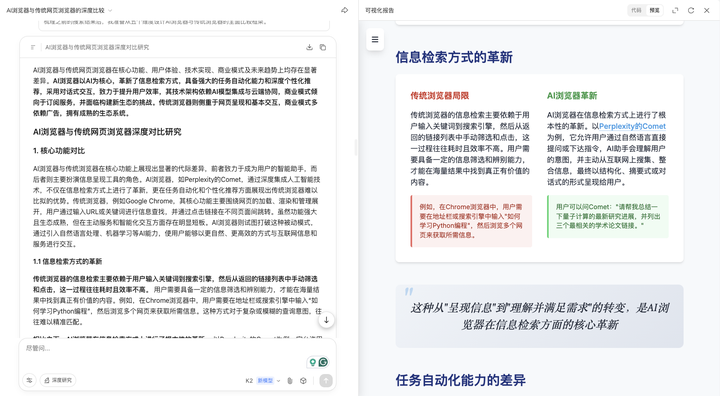This screenshot has height=396, width=720.
Task: Click the AI浏览器革新 column title
Action: pos(572,96)
